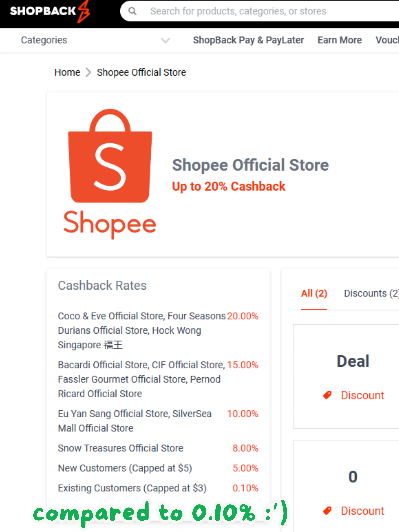
Task: Click the search magnifier icon
Action: point(132,11)
